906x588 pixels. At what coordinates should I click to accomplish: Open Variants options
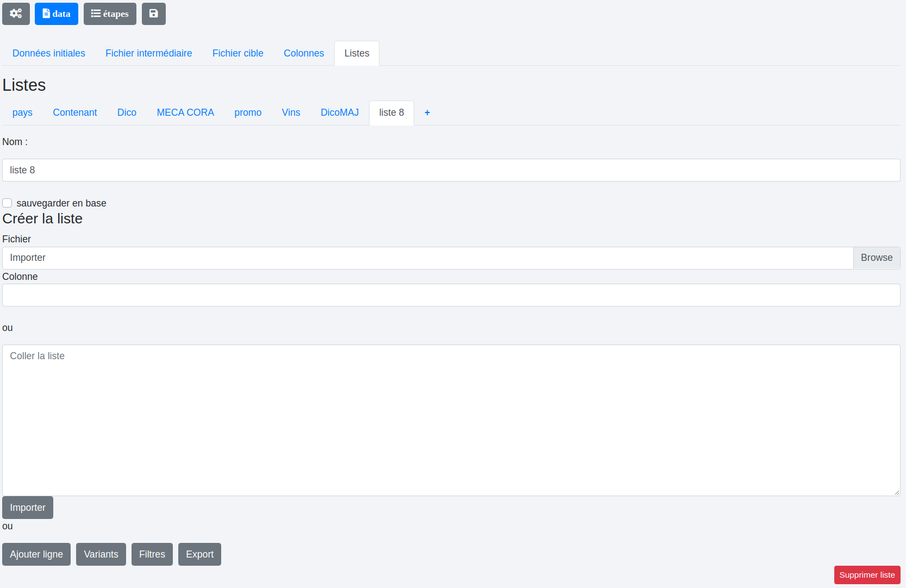point(101,554)
